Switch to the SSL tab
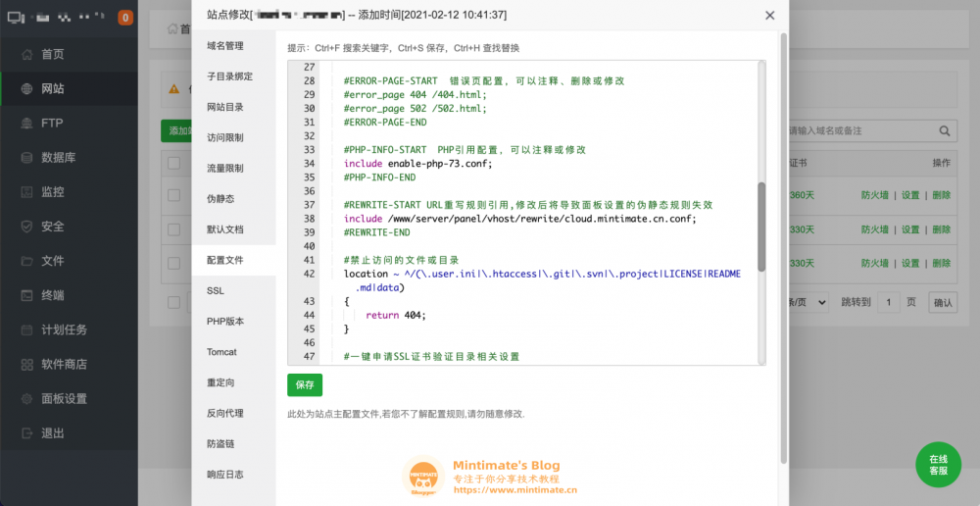Screen dimensions: 980x506 tap(216, 291)
